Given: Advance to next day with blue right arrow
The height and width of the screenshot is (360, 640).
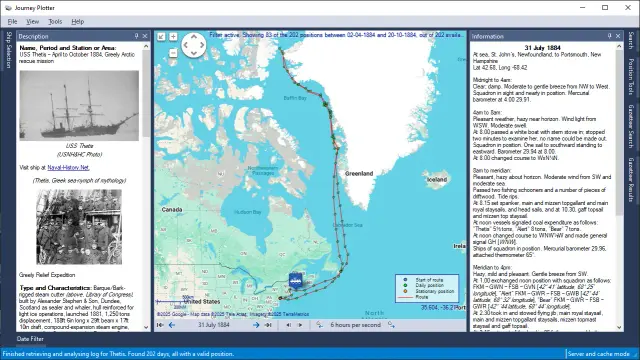Looking at the screenshot, I should pos(256,325).
